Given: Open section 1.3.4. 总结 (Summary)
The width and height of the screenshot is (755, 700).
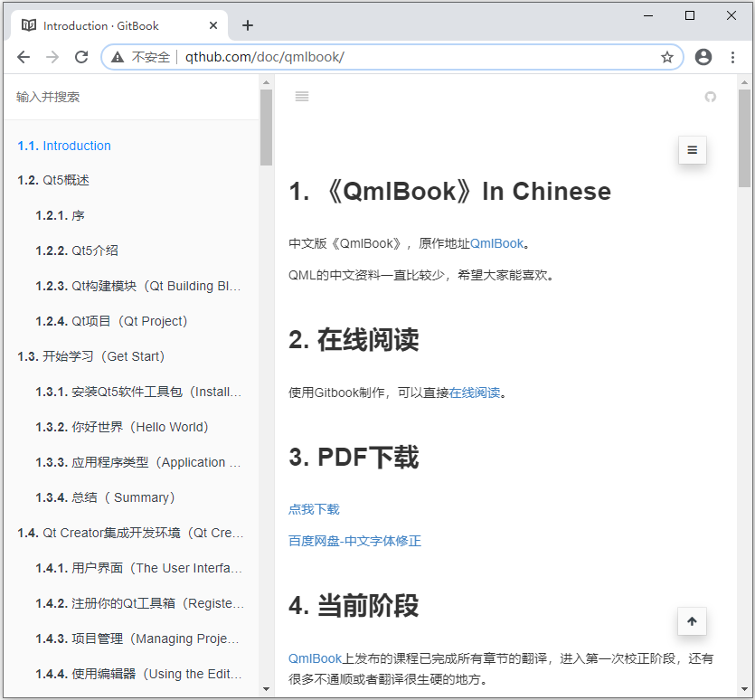Looking at the screenshot, I should [105, 497].
